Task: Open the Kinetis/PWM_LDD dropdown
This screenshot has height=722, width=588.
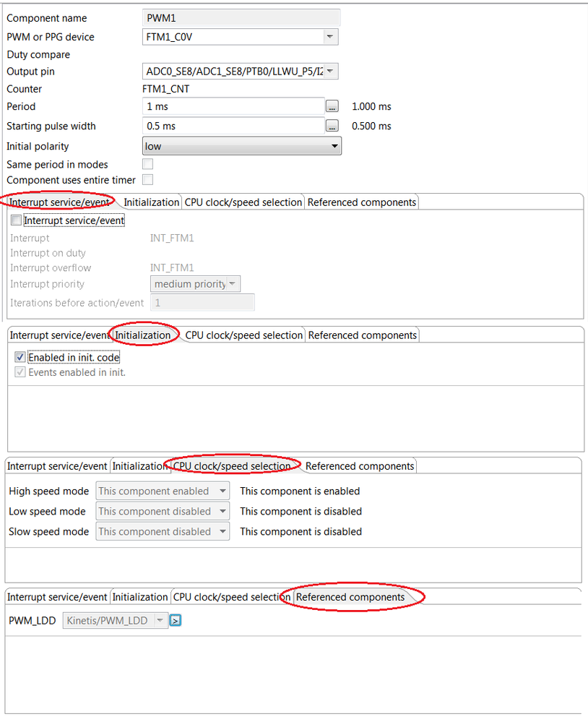Action: pos(160,620)
